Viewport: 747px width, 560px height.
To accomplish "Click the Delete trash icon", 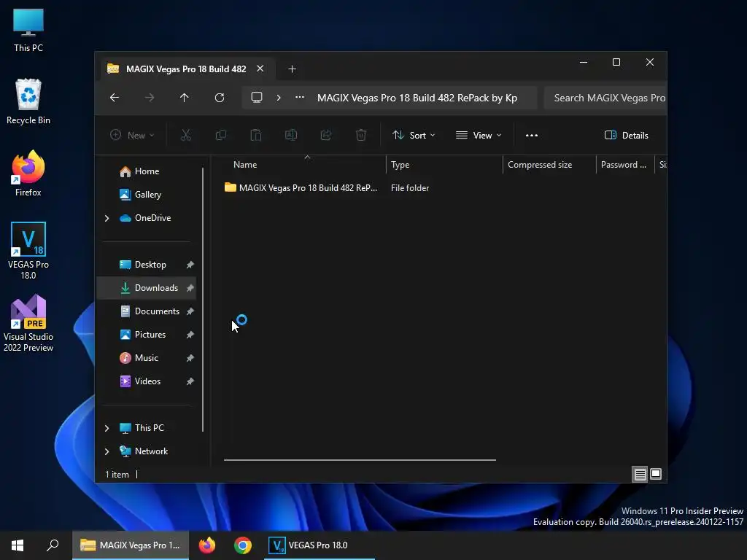I will click(361, 135).
